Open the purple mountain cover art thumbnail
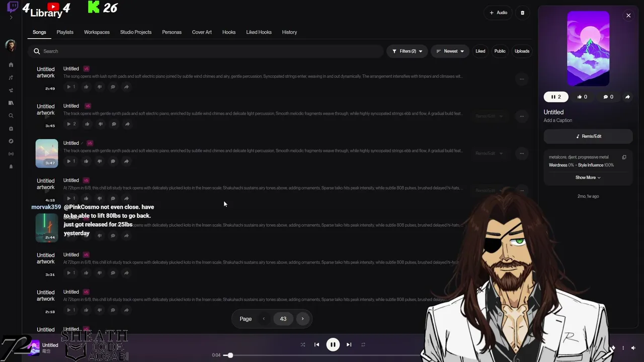644x362 pixels. click(x=588, y=49)
